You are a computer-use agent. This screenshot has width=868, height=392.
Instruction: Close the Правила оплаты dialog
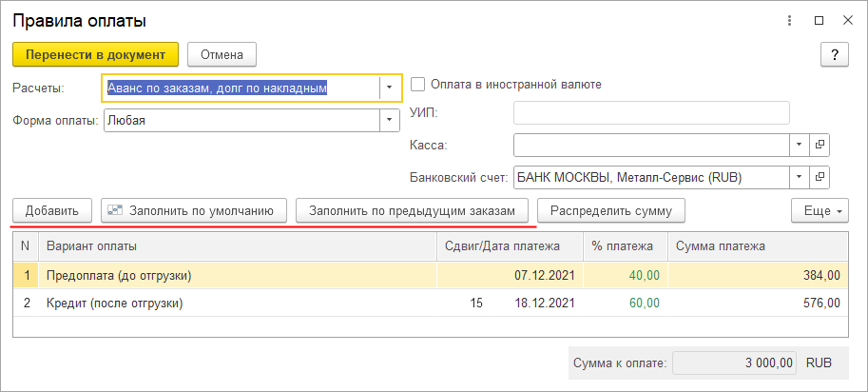846,20
